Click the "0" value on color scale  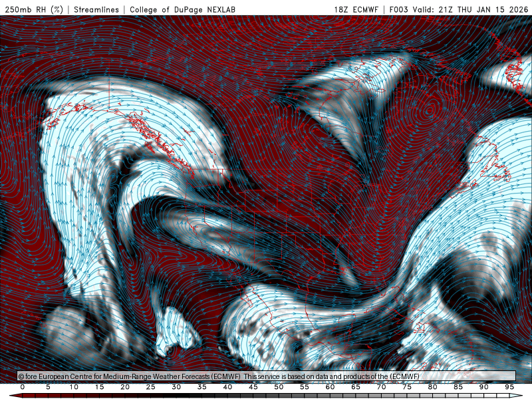click(x=23, y=387)
